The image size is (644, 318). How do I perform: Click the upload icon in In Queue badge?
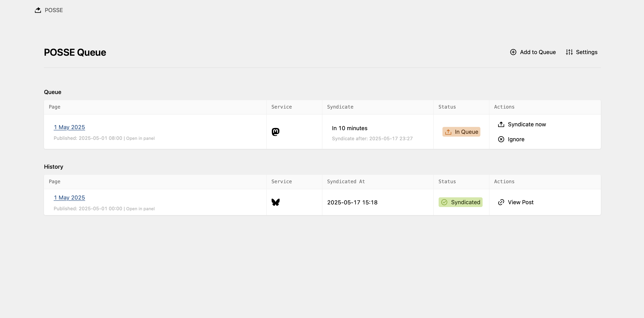448,132
